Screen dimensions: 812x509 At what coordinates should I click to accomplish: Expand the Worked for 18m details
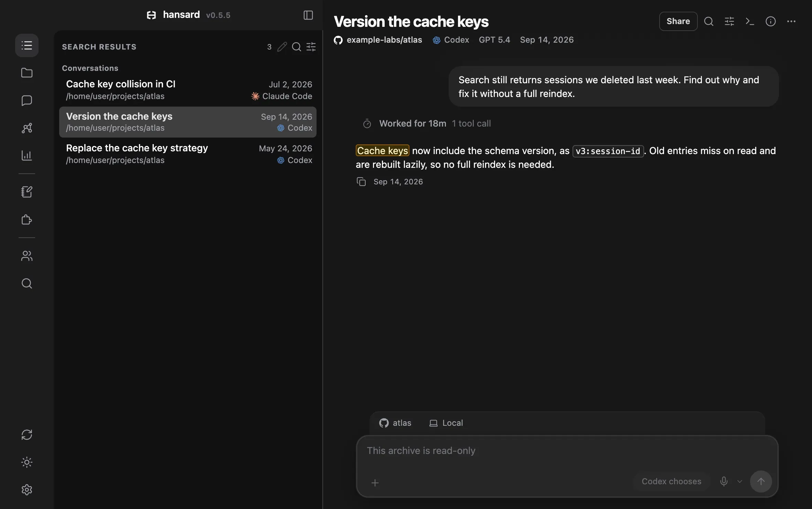click(x=427, y=123)
